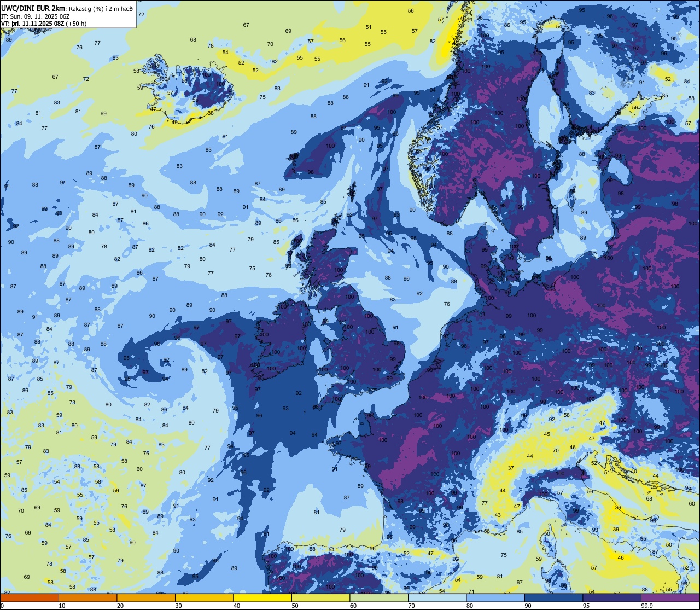Click the '10' tick label on the color scale

point(62,606)
